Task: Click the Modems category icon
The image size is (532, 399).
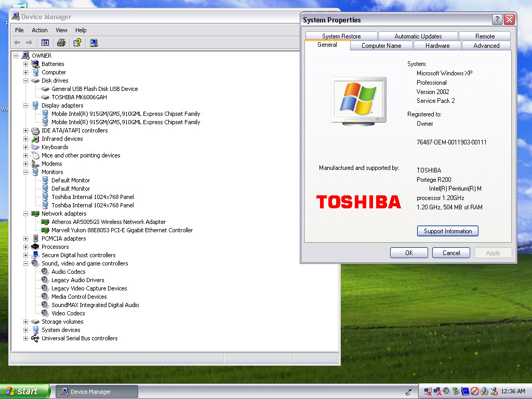Action: pos(35,164)
